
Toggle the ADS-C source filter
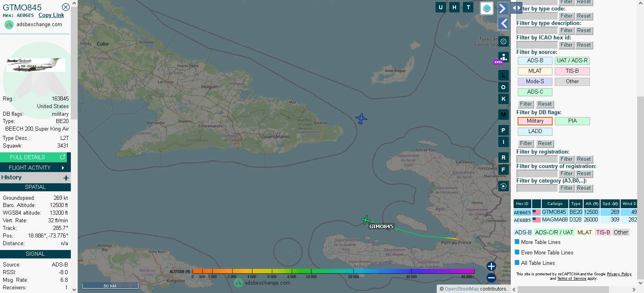click(535, 92)
